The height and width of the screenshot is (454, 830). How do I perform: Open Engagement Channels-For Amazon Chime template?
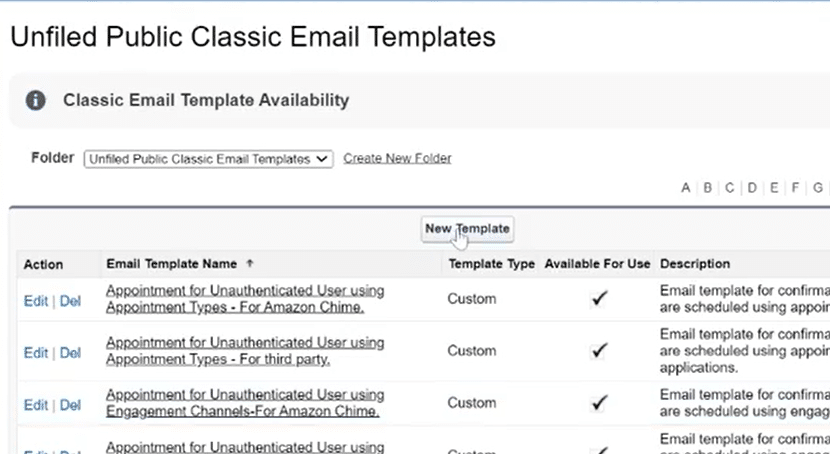click(245, 403)
